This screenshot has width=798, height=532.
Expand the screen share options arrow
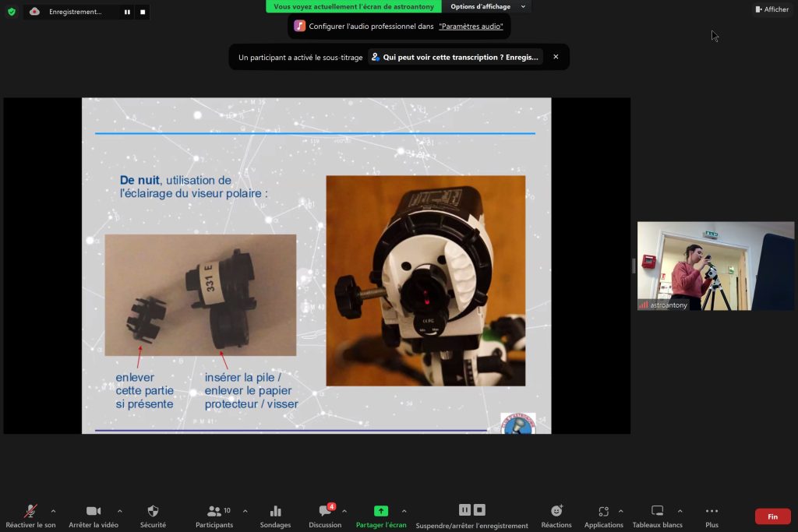pos(404,511)
